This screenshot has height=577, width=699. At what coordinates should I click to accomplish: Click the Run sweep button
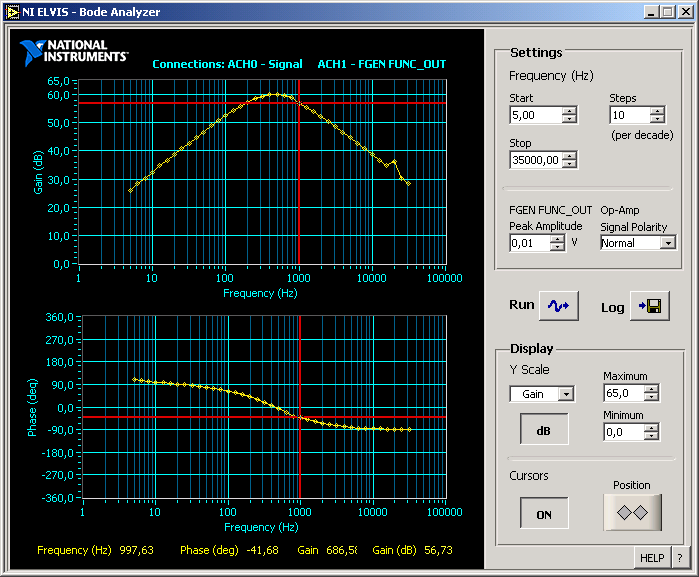coord(559,306)
